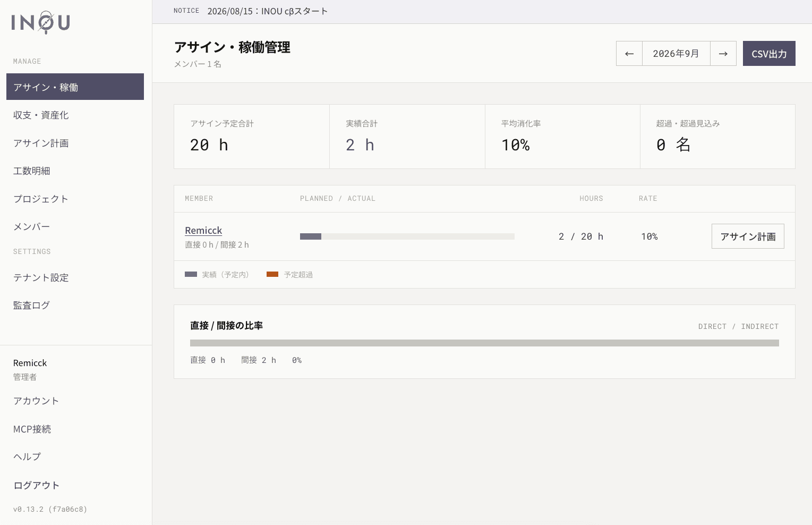Click the 2 / 20 h hours value

click(x=581, y=236)
